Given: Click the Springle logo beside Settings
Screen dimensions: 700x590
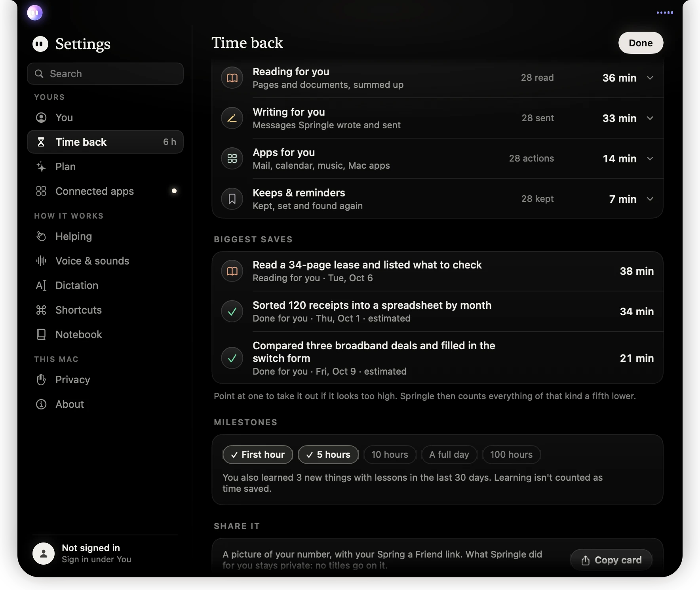Looking at the screenshot, I should (40, 44).
